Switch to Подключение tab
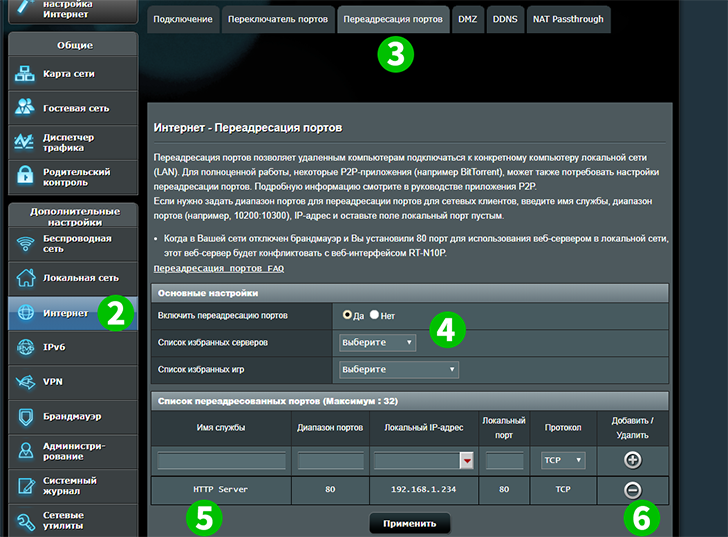728x537 pixels. coord(183,19)
